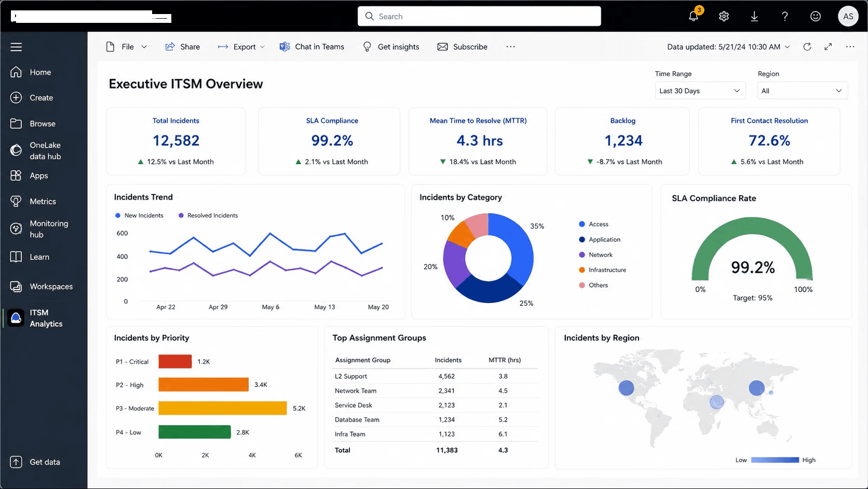Open the Time Range dropdown
This screenshot has width=868, height=489.
pos(700,91)
